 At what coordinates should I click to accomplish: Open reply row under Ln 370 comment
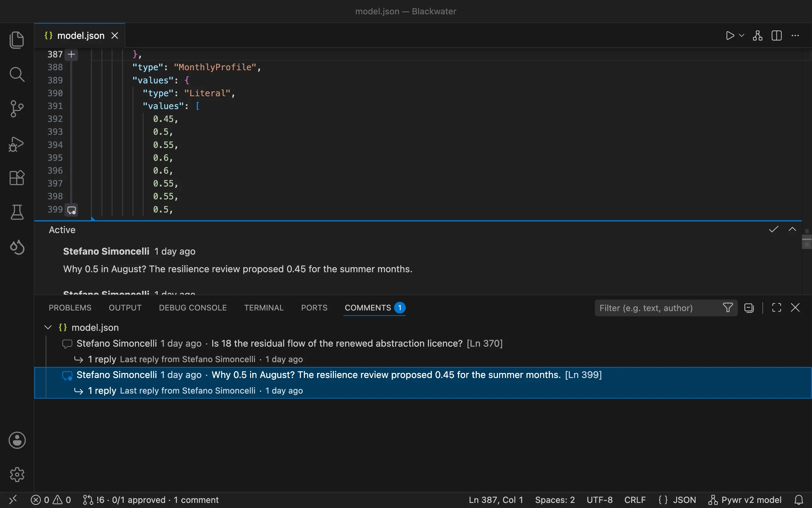(x=423, y=359)
